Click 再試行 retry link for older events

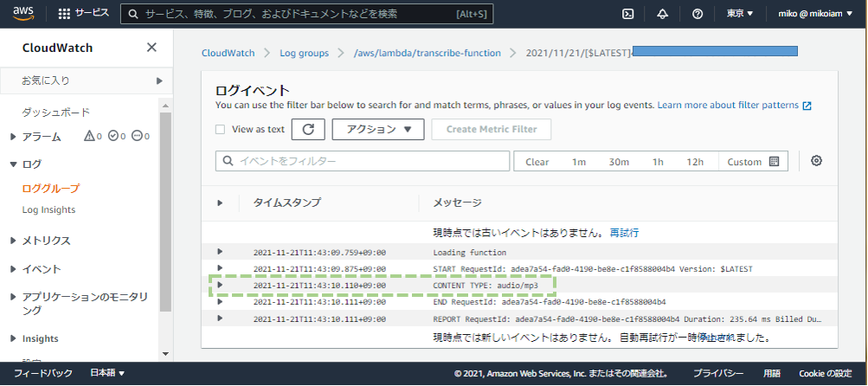pyautogui.click(x=625, y=233)
